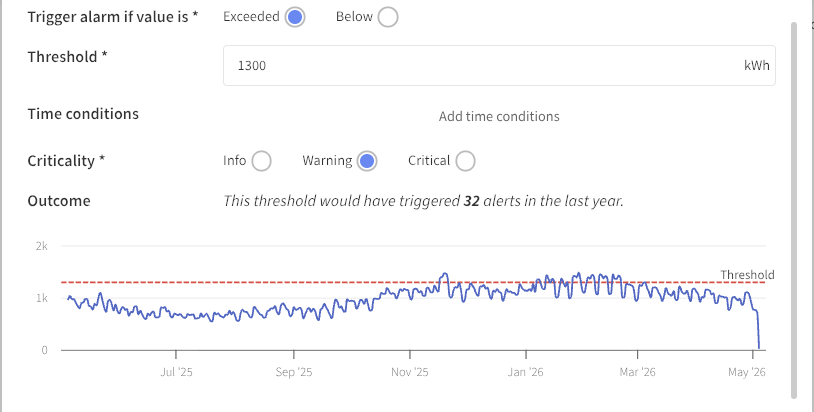Click the vertical scrollbar of the dialog
This screenshot has width=814, height=412.
793,210
